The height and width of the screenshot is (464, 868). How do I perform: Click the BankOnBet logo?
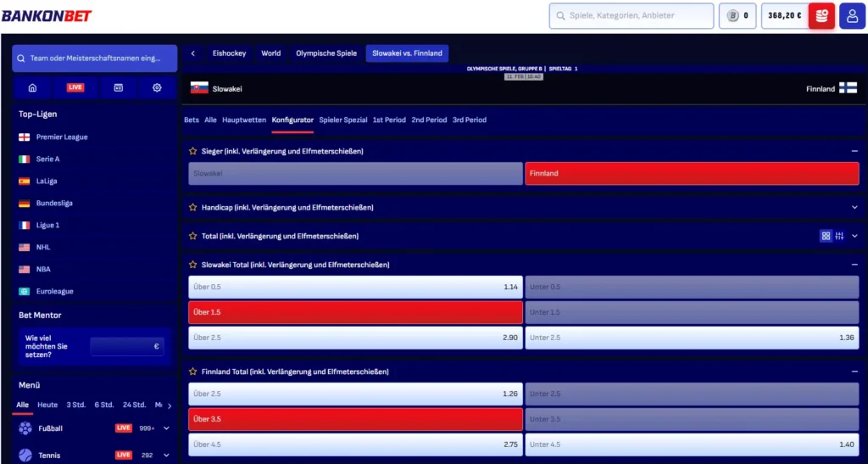click(47, 15)
